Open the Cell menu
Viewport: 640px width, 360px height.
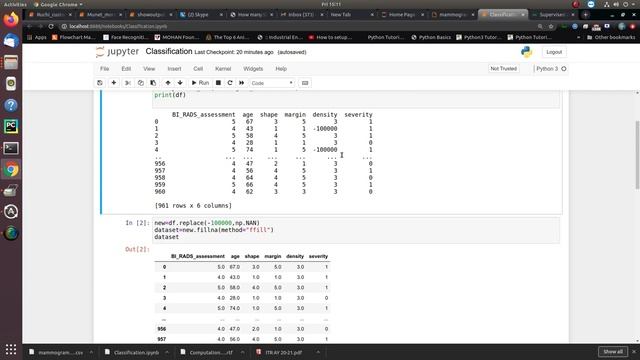[198, 69]
